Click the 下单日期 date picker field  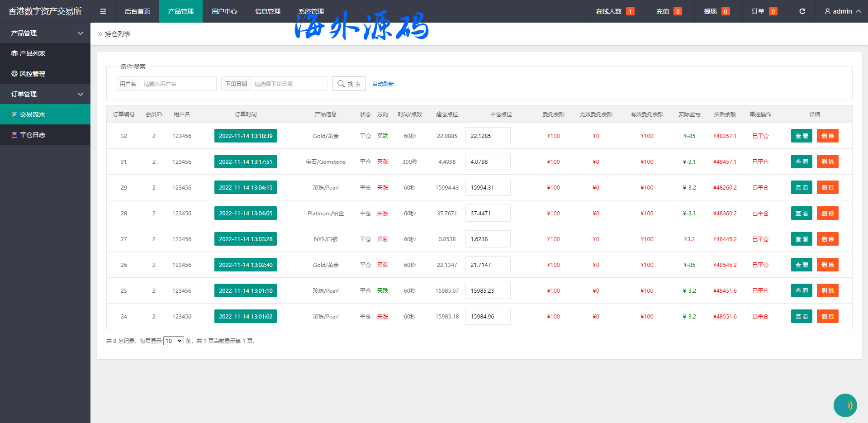289,84
